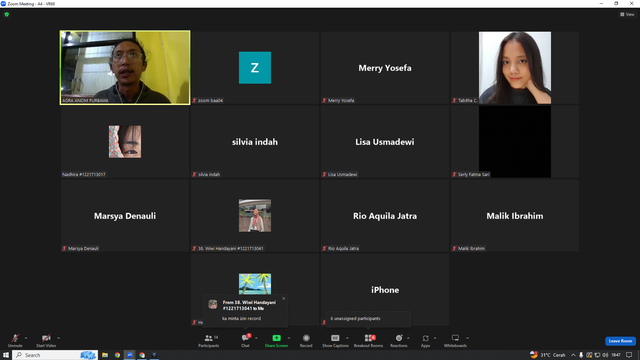Screen dimensions: 640x360
Task: Open the View layout menu
Action: 627,14
